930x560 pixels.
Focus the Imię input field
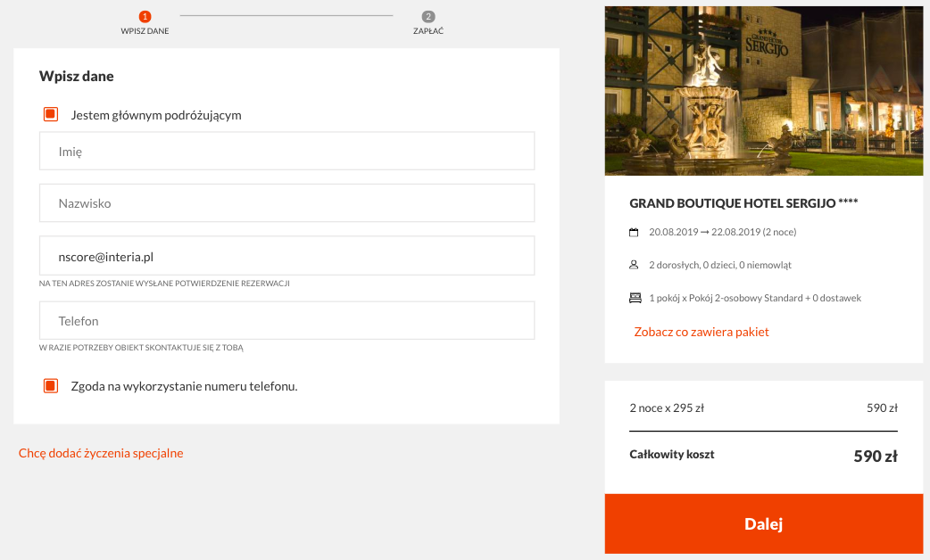(287, 151)
